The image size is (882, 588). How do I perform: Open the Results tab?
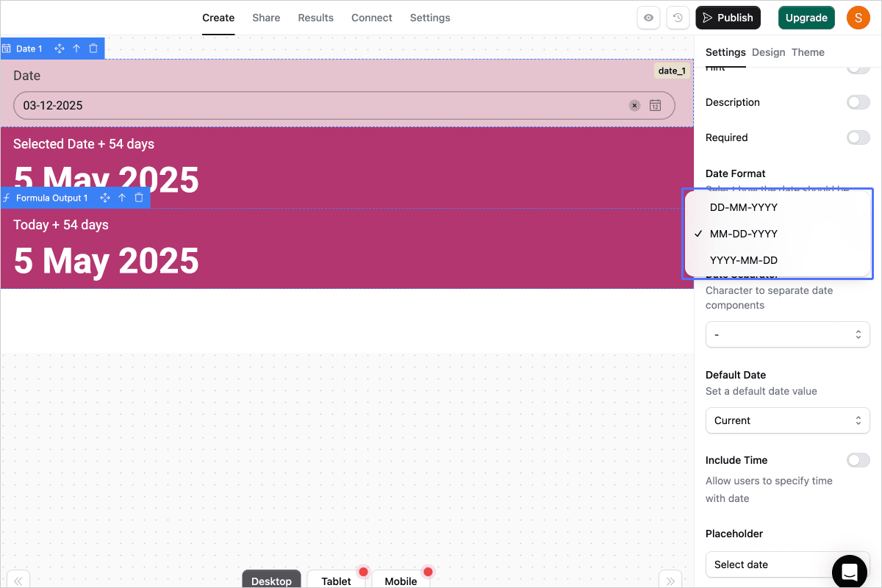pyautogui.click(x=316, y=18)
